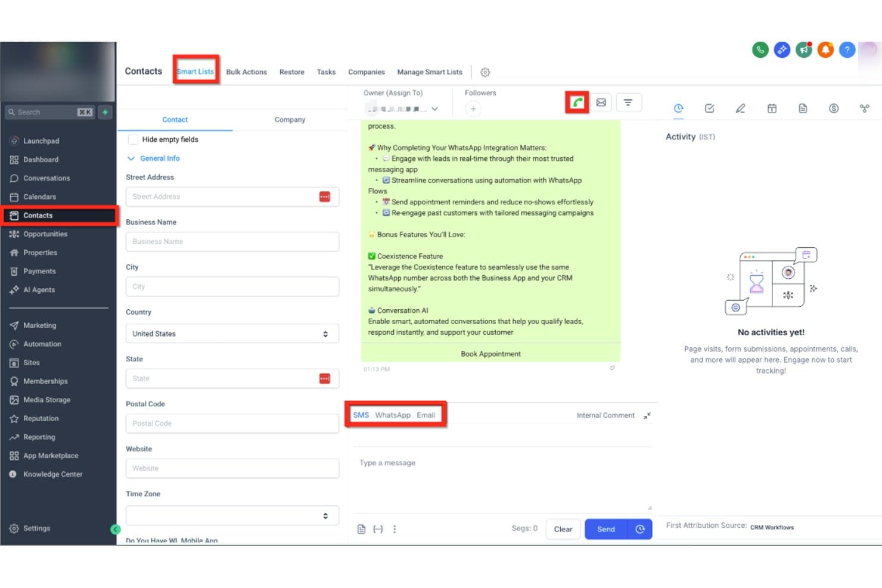This screenshot has height=588, width=882.
Task: Open the Manage Smart Lists tab
Action: pos(430,72)
